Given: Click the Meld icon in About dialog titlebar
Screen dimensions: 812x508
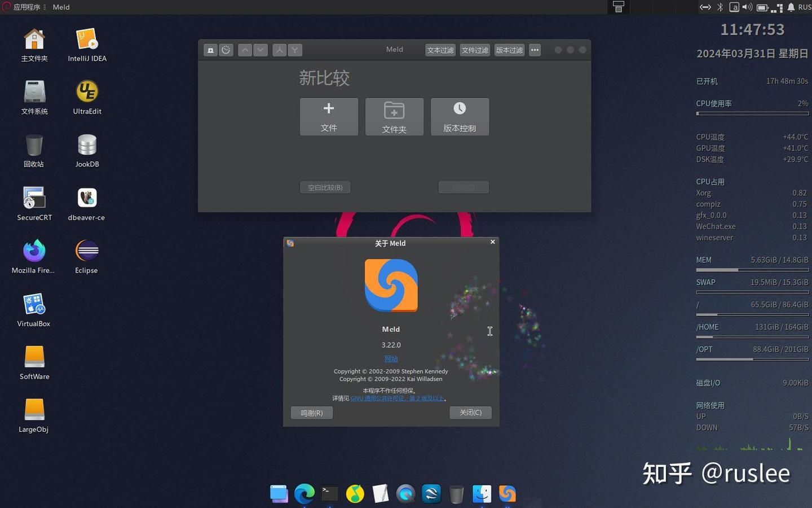Looking at the screenshot, I should click(x=290, y=243).
